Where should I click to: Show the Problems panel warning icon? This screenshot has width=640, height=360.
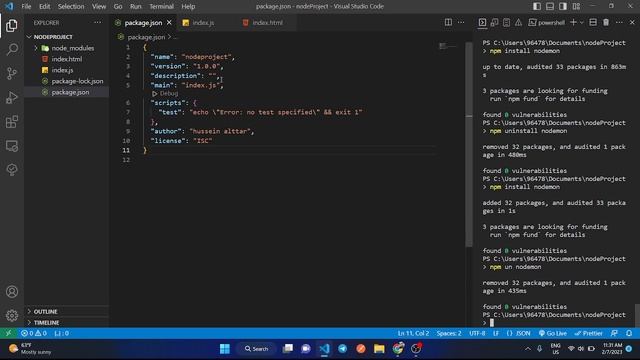point(518,22)
